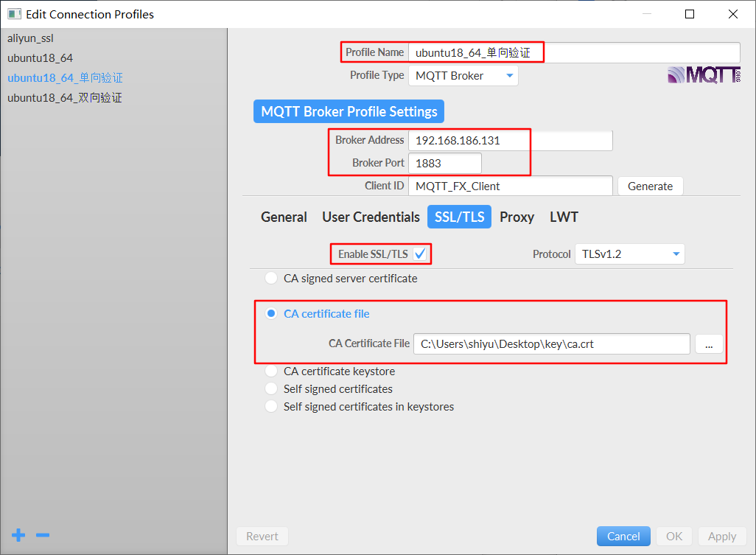The image size is (756, 555).
Task: Click the Apply button
Action: pyautogui.click(x=721, y=536)
